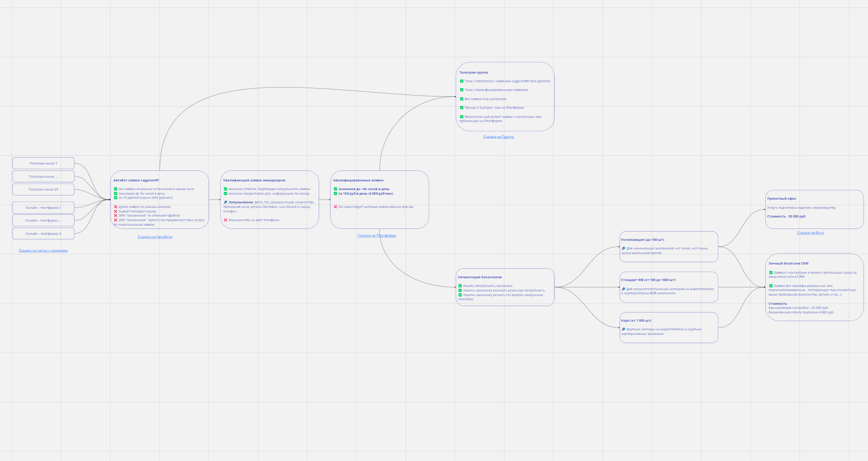Click magnifier icon in 'Корп (от 1 000 шт)' card

click(x=624, y=329)
